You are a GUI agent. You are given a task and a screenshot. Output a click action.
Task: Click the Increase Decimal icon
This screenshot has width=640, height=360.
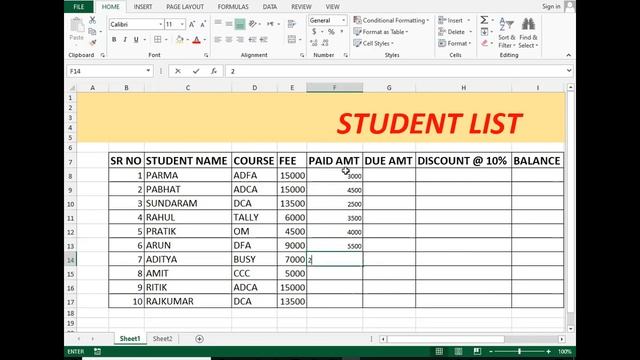click(313, 43)
